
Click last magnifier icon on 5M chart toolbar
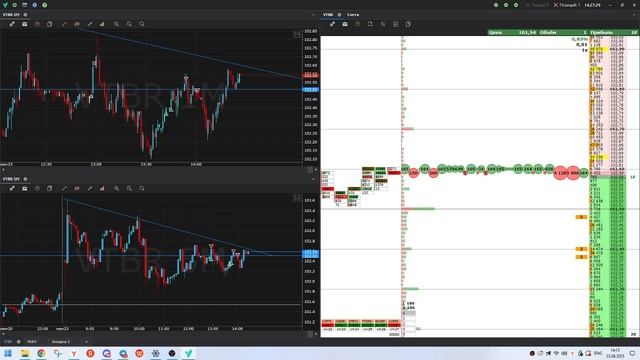142,189
